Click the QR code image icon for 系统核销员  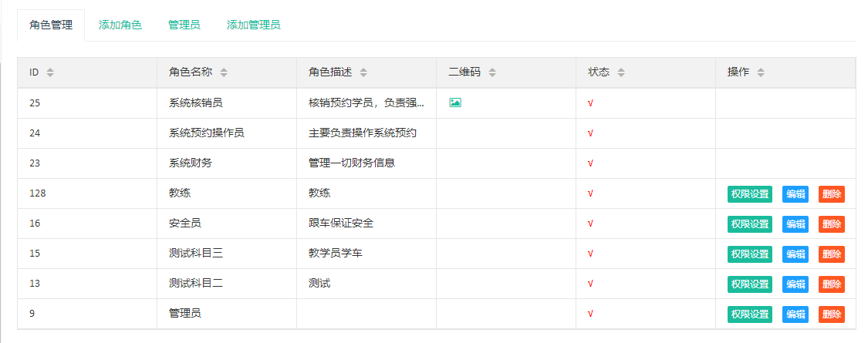coord(455,103)
